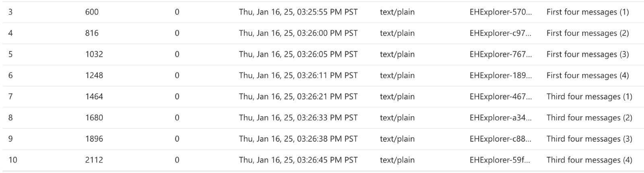This screenshot has width=644, height=173.
Task: Click text/plain in sequence 5 row
Action: tap(397, 54)
